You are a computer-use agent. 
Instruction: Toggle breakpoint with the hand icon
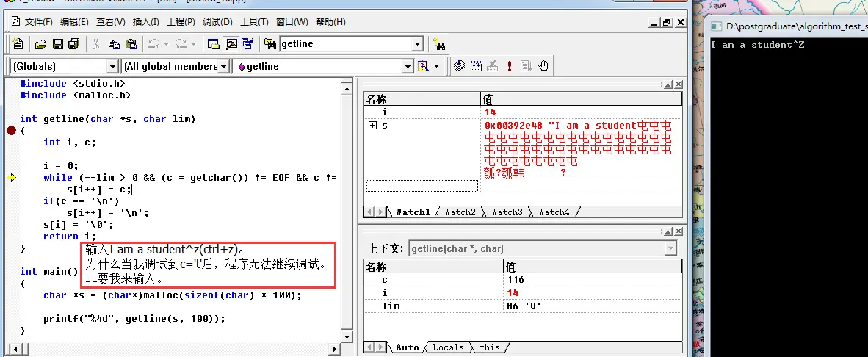(x=543, y=66)
